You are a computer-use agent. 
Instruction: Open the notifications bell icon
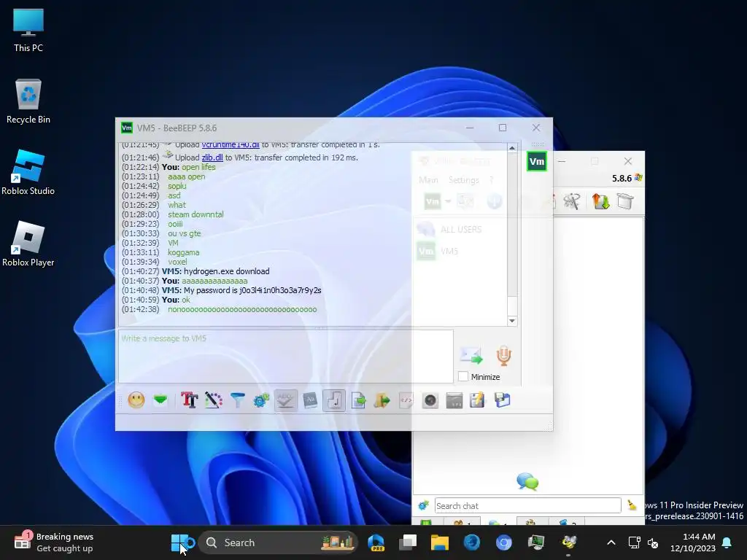[727, 542]
